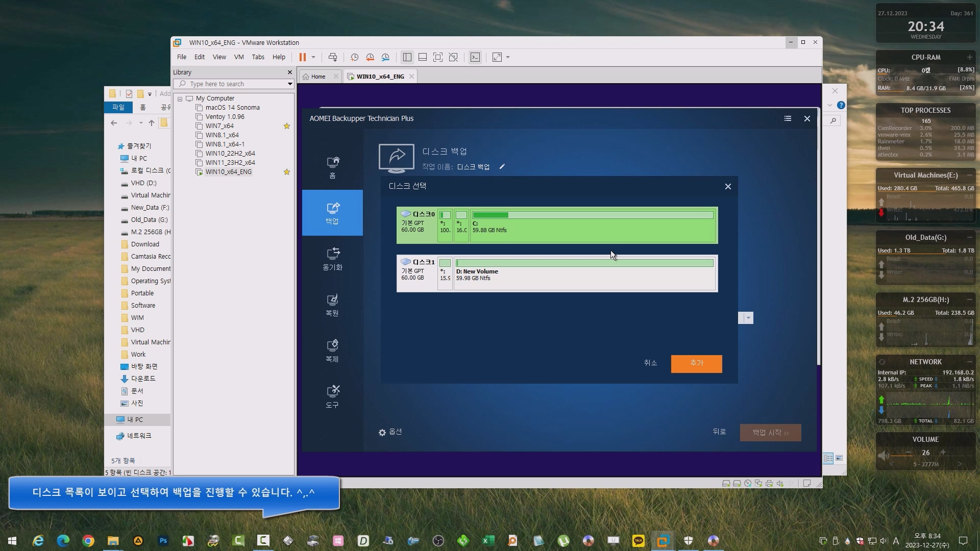Click the 취소 (Cancel) button in disk dialog
The image size is (980, 551).
(x=650, y=363)
